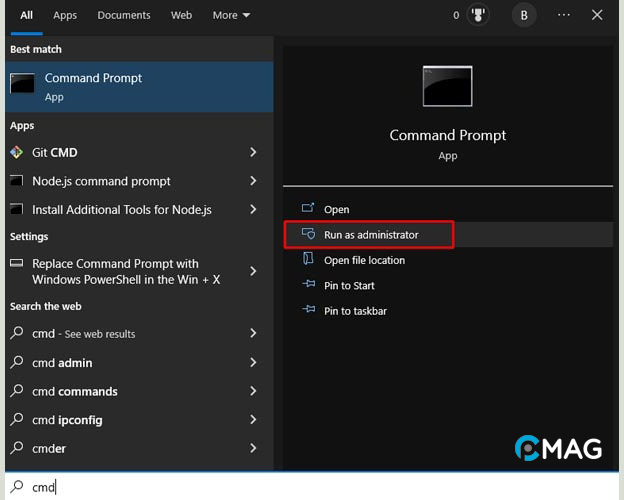Click the search icon beside cmd ipconfig
The height and width of the screenshot is (500, 624).
[x=17, y=419]
